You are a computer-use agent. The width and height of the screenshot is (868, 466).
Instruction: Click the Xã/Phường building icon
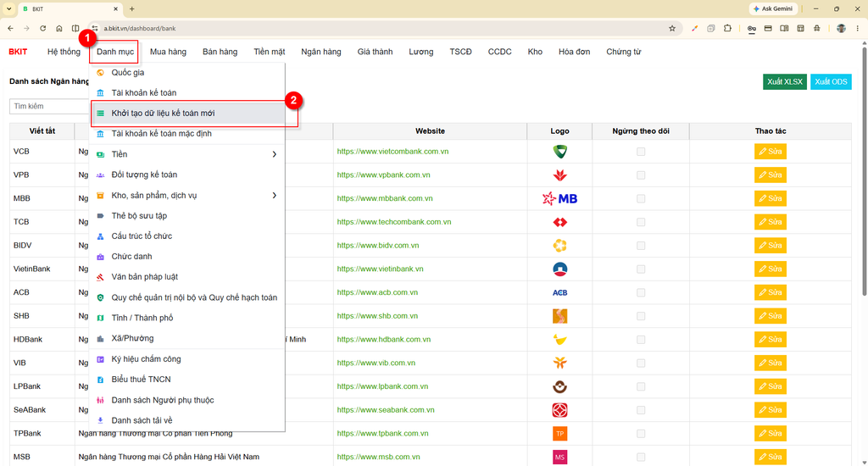pyautogui.click(x=100, y=339)
